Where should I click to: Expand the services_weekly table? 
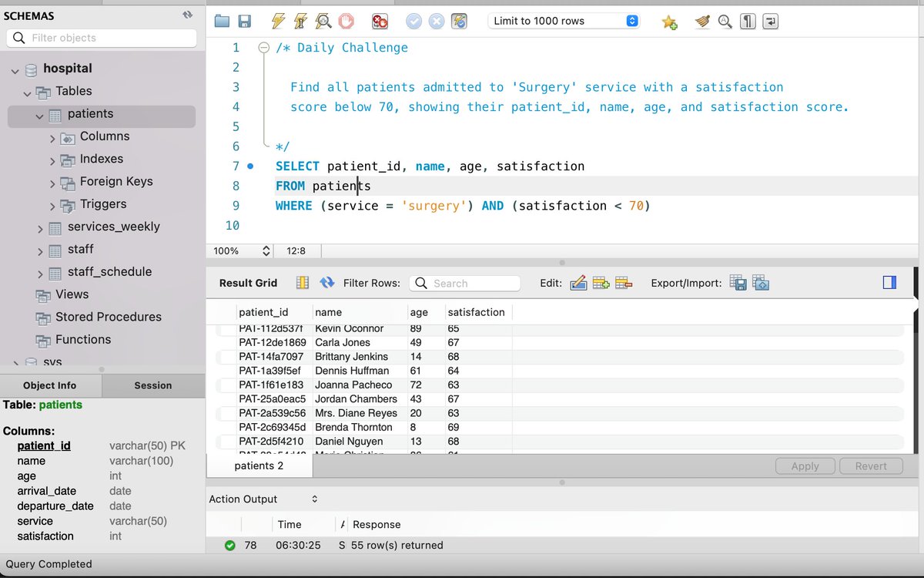[x=40, y=229]
